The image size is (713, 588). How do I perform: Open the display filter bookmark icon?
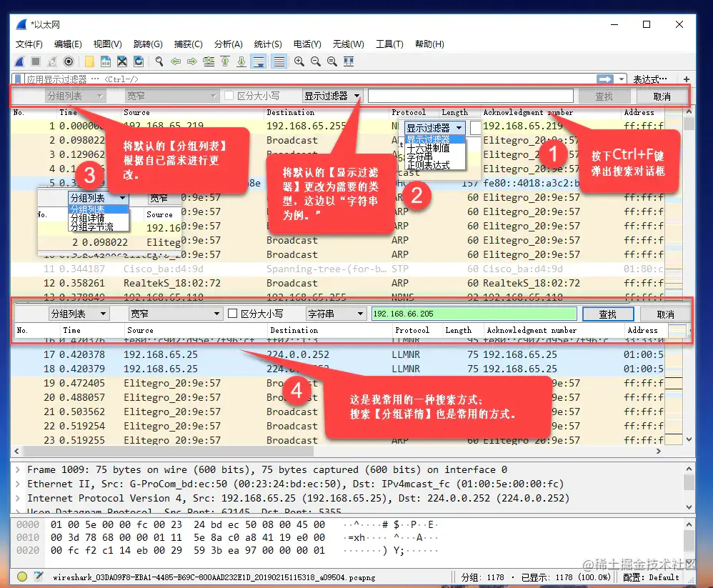[18, 79]
